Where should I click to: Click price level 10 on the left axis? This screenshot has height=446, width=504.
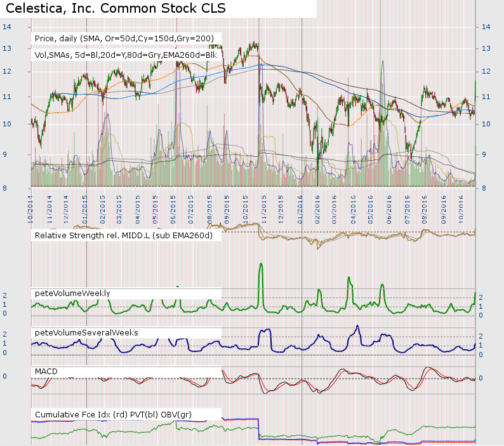7,124
